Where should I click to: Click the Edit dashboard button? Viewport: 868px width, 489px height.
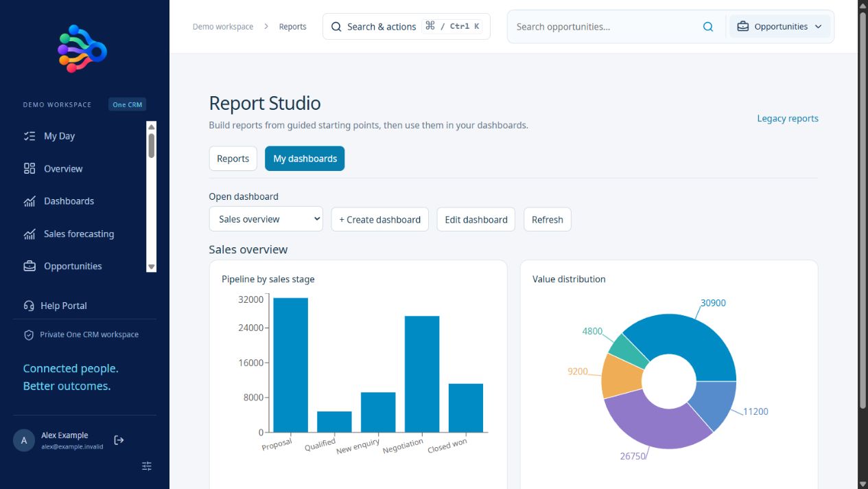[x=476, y=220]
